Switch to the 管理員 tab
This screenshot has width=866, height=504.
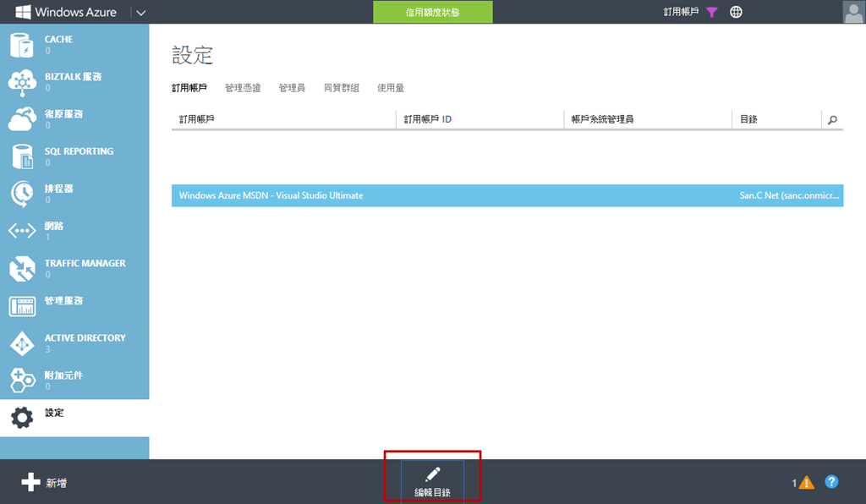click(x=292, y=88)
